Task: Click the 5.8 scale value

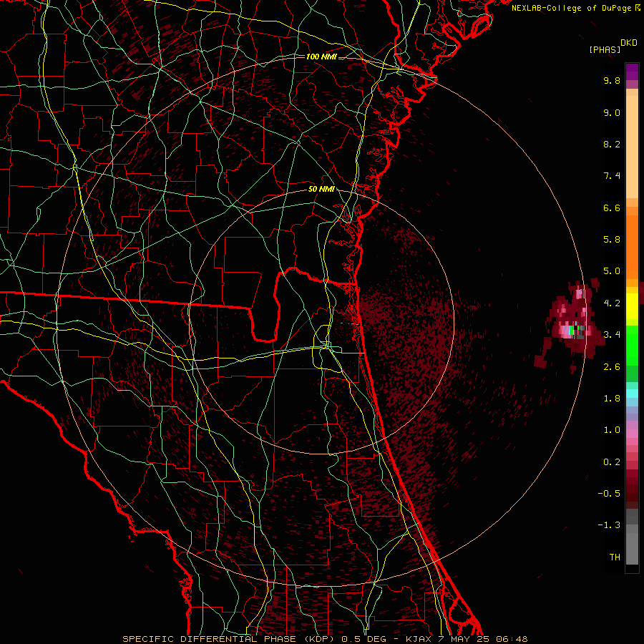Action: point(612,240)
